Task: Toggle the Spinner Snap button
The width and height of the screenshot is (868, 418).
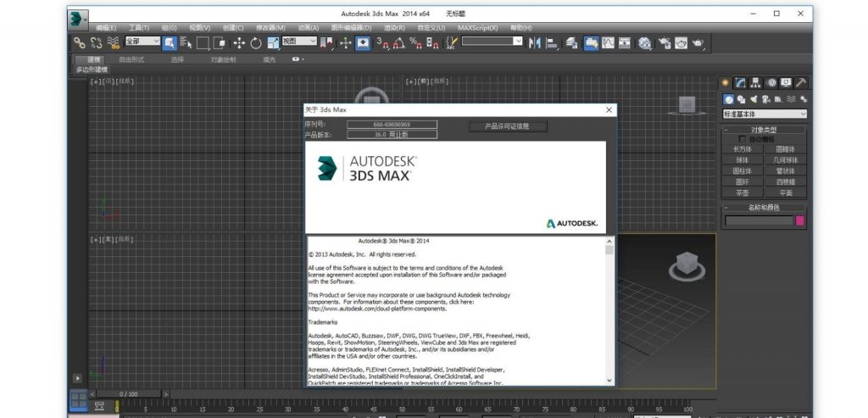Action: [x=433, y=42]
